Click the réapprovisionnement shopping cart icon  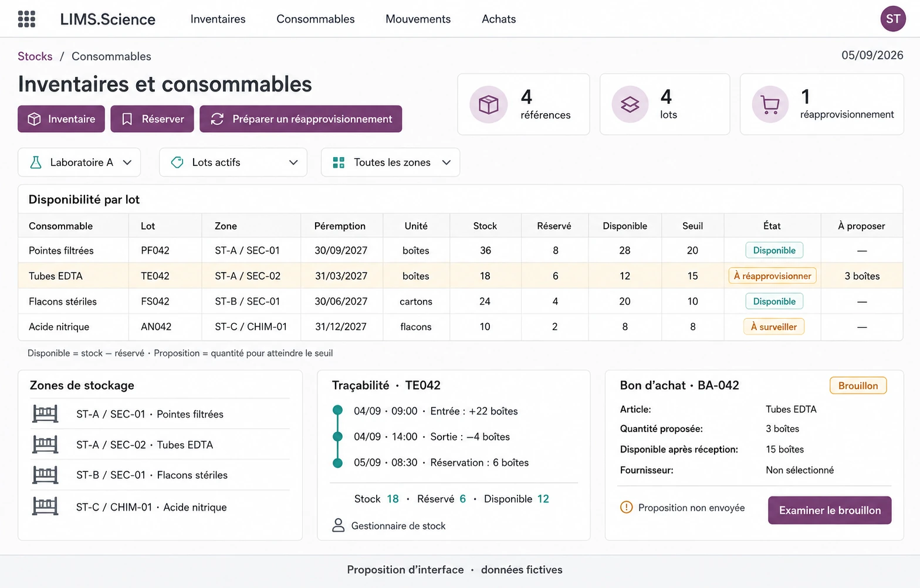pyautogui.click(x=770, y=104)
